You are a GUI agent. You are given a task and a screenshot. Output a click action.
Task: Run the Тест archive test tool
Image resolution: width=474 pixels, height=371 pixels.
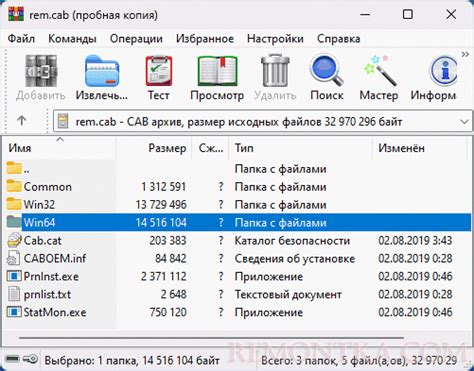[159, 71]
